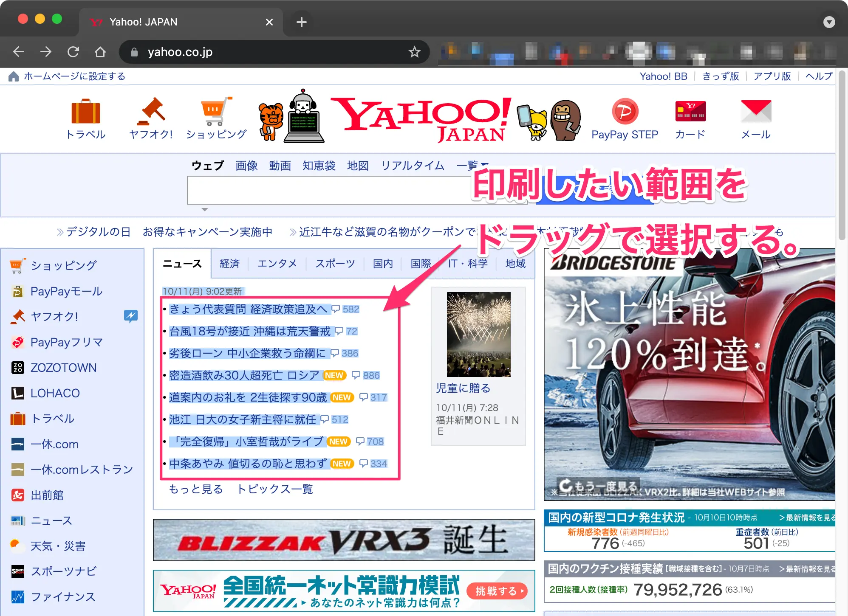The image size is (848, 616).
Task: Select the 動画 search tab
Action: [x=280, y=166]
